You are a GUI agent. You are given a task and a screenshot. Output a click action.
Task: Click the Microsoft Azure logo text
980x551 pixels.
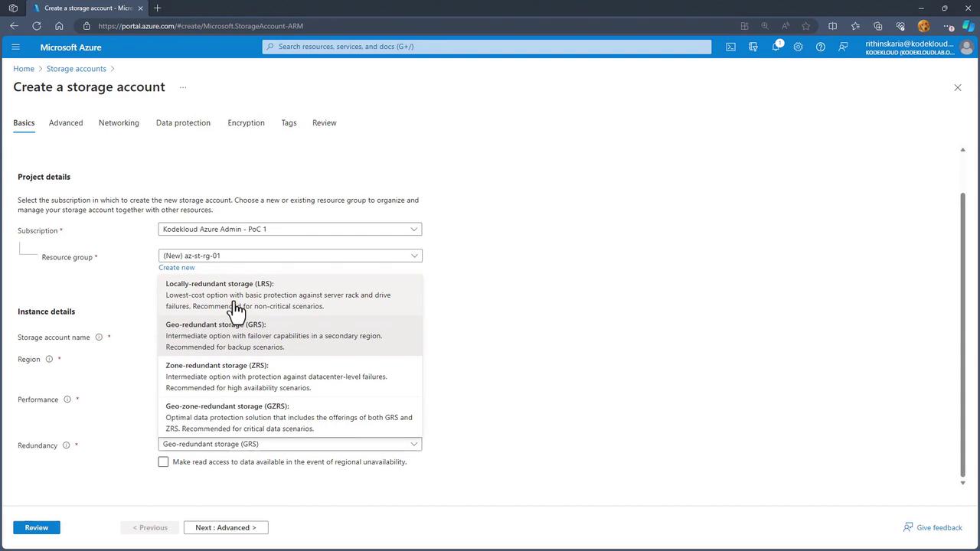coord(70,47)
